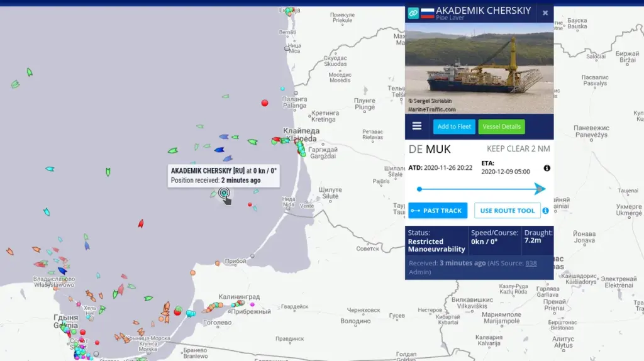Click the Kaliningrad city label on map
The image size is (644, 361).
239,296
